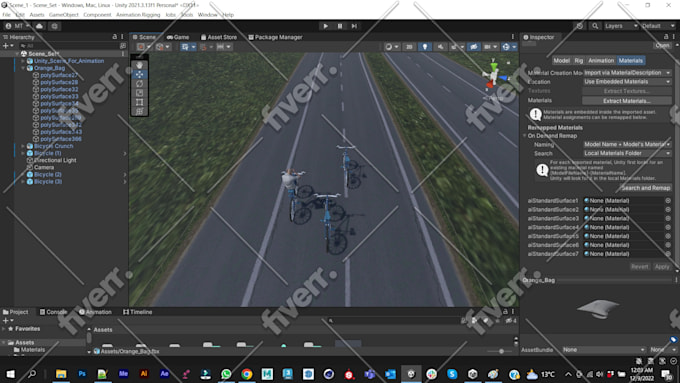Pick material for aiStandardSurface1 object field

(668, 201)
